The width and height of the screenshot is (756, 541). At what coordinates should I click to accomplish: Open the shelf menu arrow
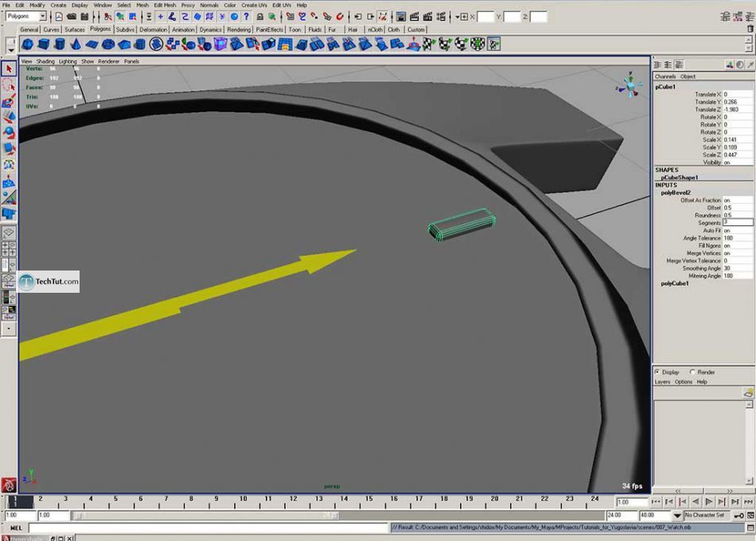[10, 50]
